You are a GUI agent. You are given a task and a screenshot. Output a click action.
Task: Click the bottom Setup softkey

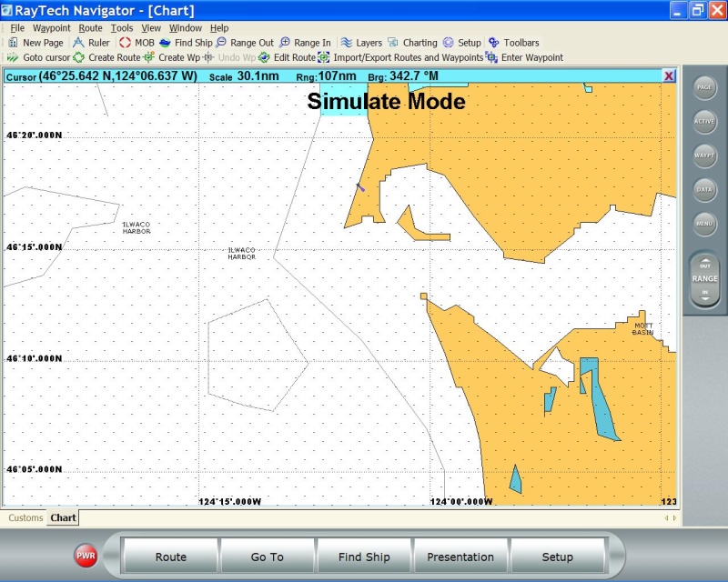[557, 557]
